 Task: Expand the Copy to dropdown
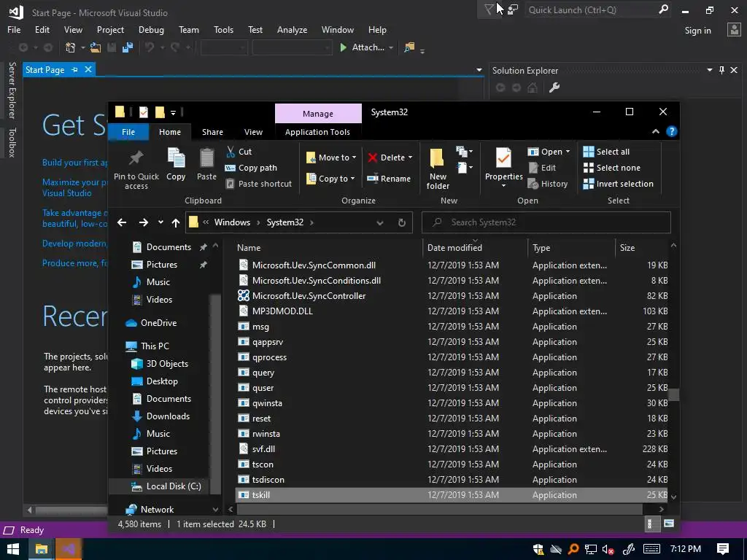[352, 179]
